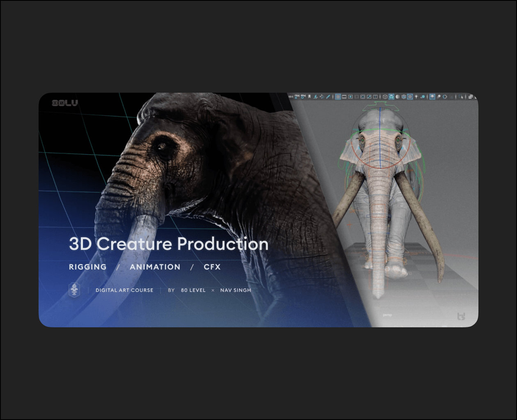
Task: Click the 3D Creature Production title
Action: tap(169, 244)
